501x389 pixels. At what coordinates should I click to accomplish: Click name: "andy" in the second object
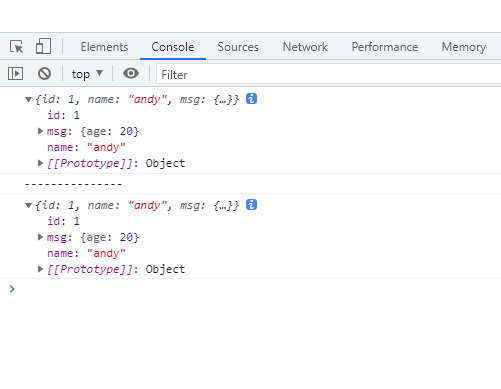point(86,253)
